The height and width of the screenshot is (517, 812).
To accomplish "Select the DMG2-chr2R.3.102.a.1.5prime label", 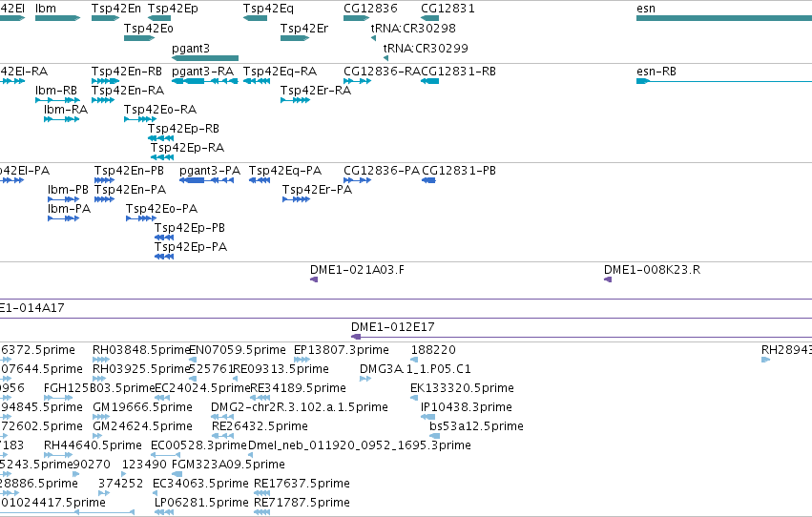I will 300,407.
